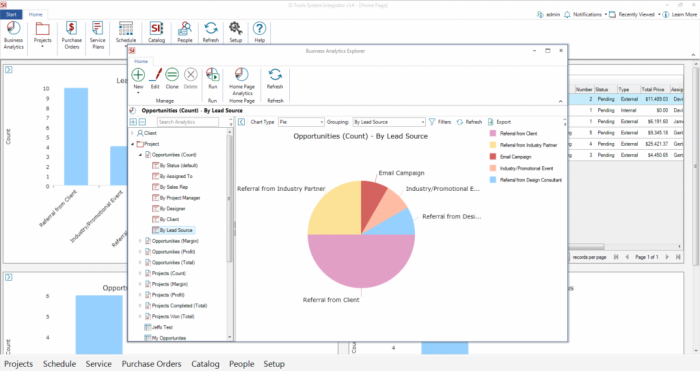The image size is (700, 371).
Task: Open the Schedule bottom navigation item
Action: coord(59,364)
